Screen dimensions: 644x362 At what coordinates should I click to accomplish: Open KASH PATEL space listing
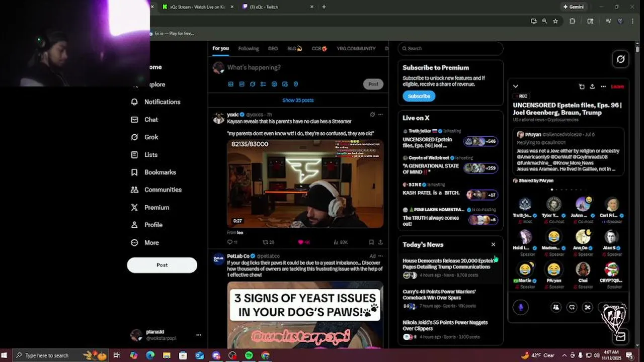coord(450,191)
